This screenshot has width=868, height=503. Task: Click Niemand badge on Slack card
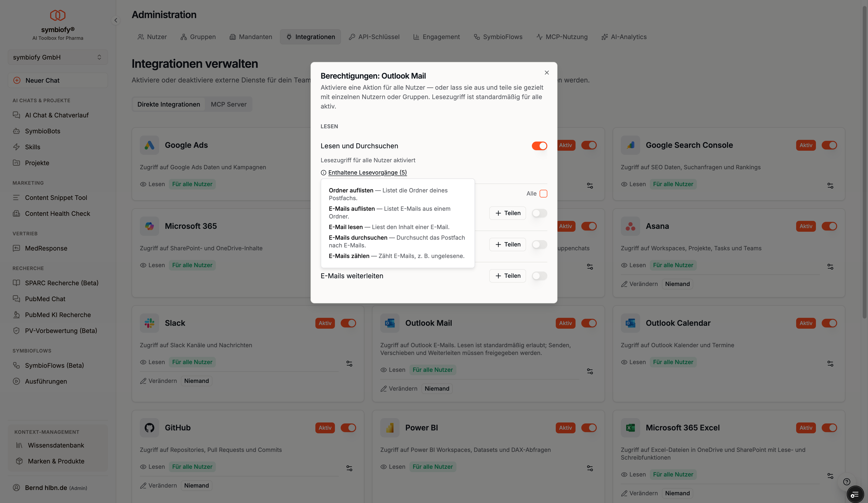coord(196,381)
